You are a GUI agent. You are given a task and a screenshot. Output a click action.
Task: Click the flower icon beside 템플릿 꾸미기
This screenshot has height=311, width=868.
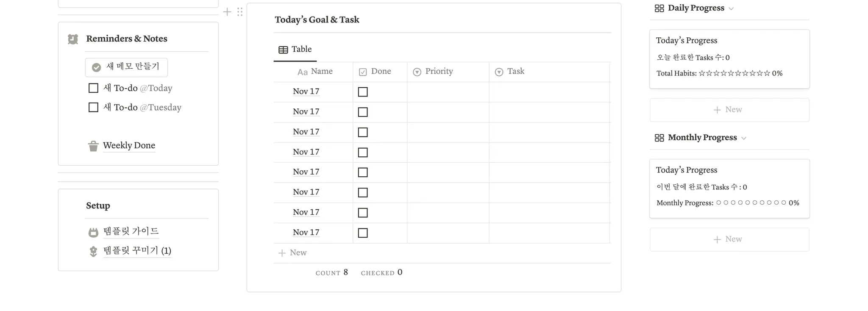[x=93, y=251]
